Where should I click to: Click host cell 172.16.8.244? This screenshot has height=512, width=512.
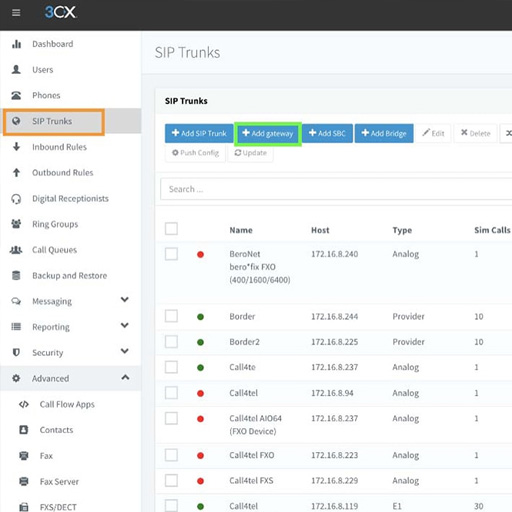[334, 316]
